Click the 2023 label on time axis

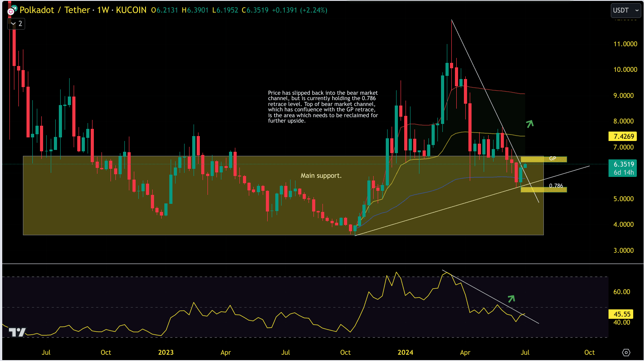(166, 352)
